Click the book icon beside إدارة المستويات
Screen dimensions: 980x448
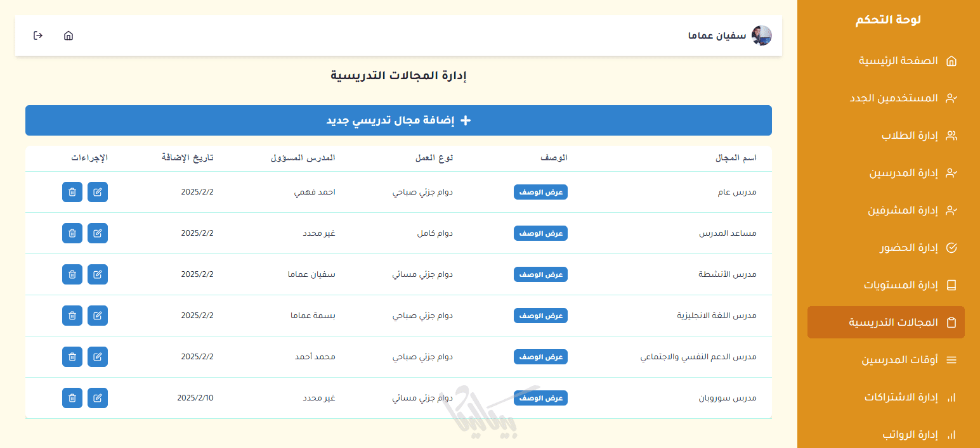[951, 285]
